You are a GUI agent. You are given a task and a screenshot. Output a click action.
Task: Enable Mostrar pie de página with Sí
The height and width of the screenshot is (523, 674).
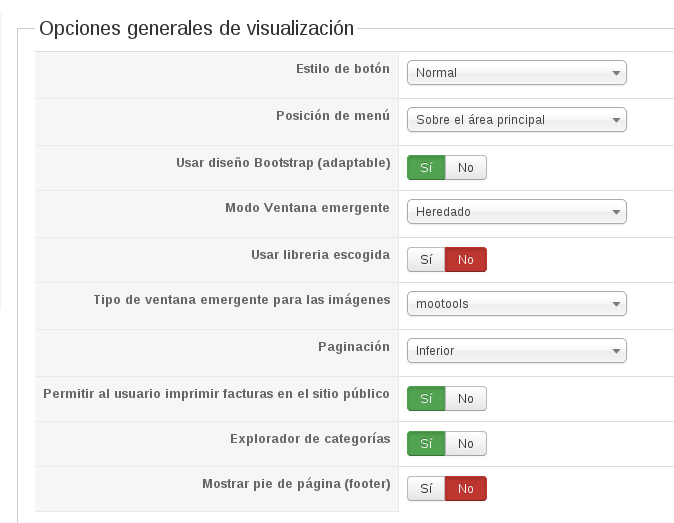[426, 489]
